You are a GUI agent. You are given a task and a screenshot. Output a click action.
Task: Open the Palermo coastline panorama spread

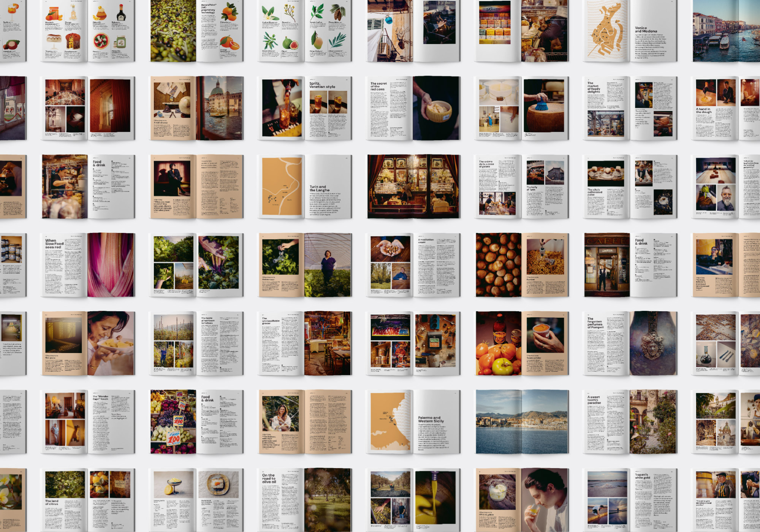(522, 422)
